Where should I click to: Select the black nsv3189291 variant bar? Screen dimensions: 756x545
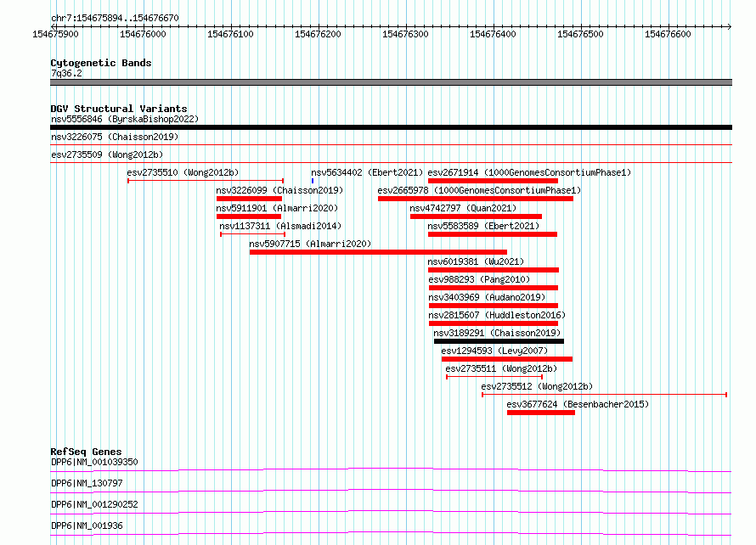(499, 341)
